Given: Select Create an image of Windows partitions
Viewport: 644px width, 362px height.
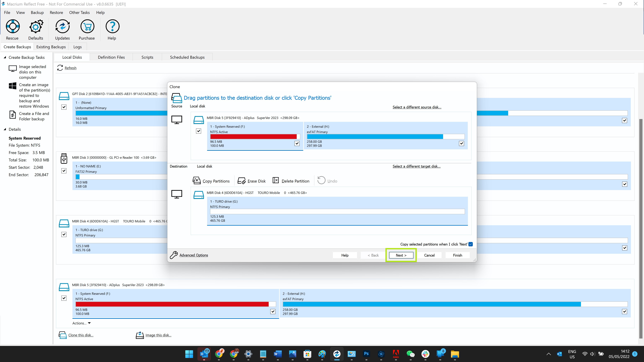Looking at the screenshot, I should point(30,95).
